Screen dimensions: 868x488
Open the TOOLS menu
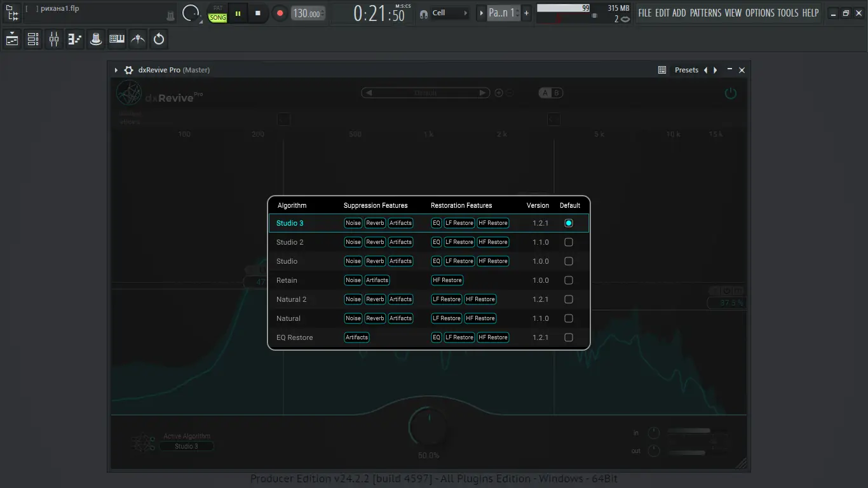(x=788, y=13)
